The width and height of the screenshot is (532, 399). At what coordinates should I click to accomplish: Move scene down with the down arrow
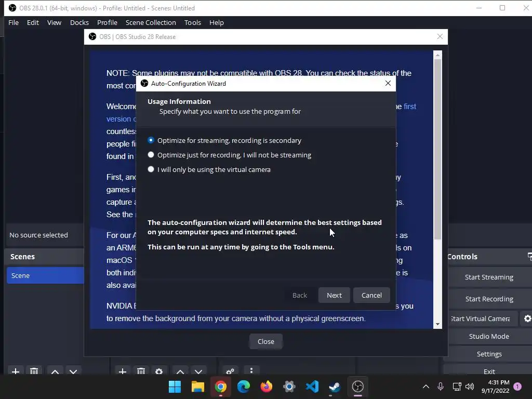(73, 371)
